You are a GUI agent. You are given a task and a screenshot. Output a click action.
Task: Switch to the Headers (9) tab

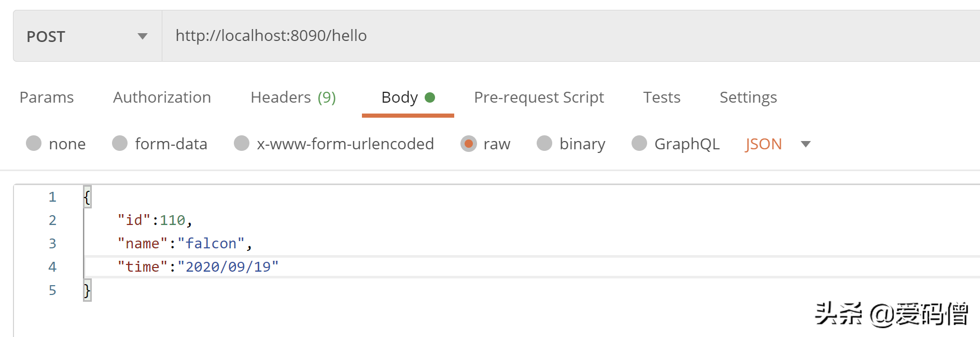pyautogui.click(x=293, y=97)
